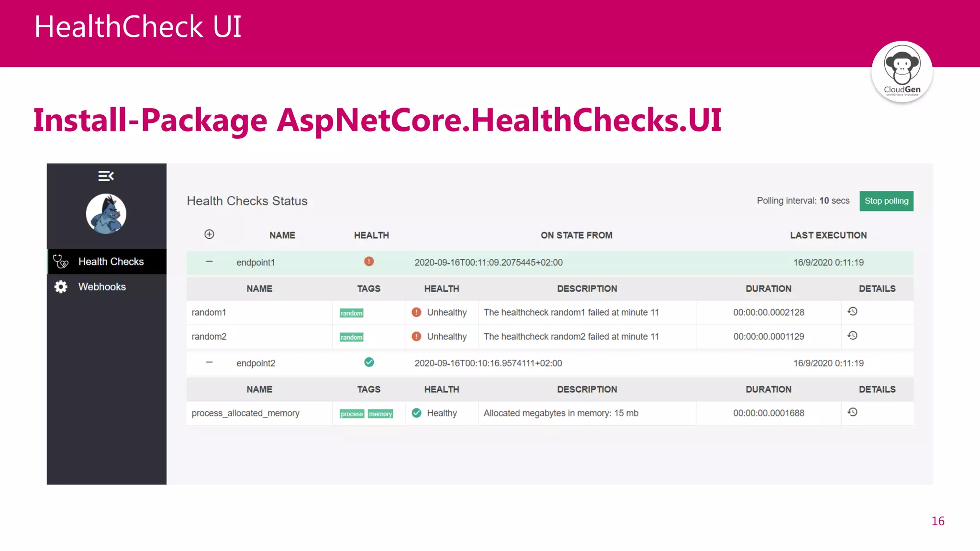Click endpoint2 last execution 16/9/2020 0:11:19
Screen dimensions: 980x551
click(x=828, y=364)
